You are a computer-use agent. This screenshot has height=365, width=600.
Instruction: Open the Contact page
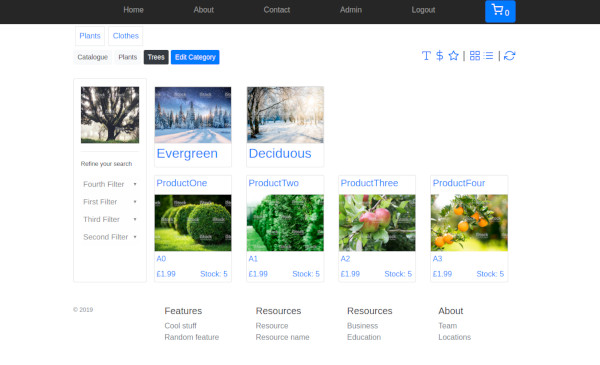click(x=277, y=10)
